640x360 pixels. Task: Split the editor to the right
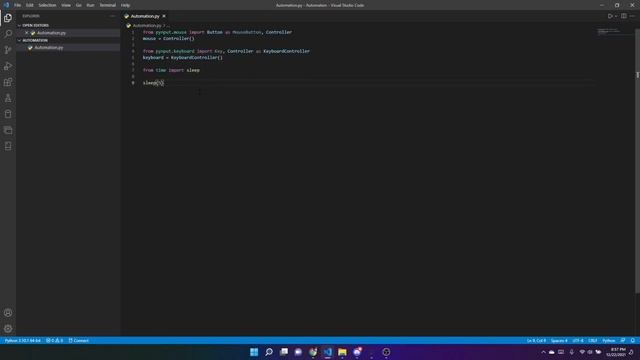point(624,16)
